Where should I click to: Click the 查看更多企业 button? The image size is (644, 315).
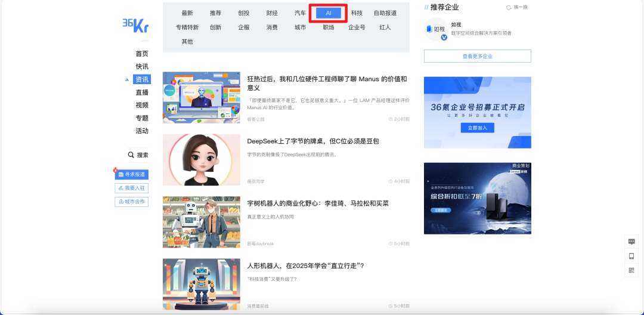(477, 56)
